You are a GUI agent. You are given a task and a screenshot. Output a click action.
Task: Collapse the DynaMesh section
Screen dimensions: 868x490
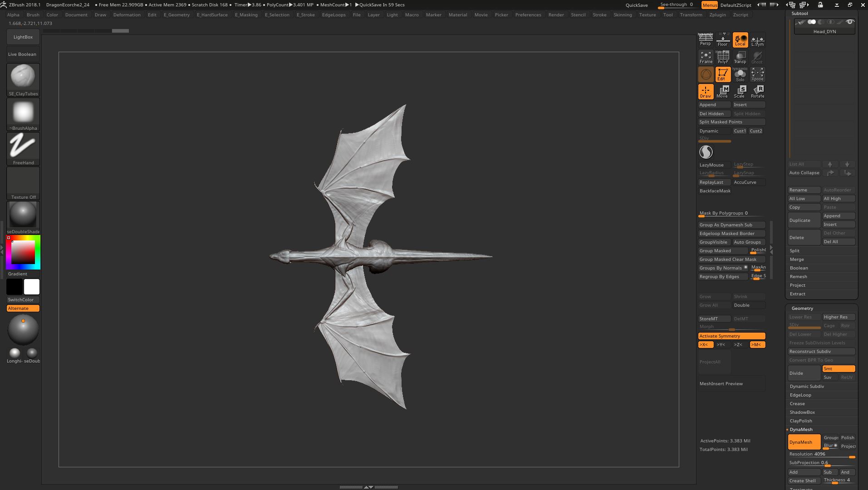pyautogui.click(x=801, y=430)
